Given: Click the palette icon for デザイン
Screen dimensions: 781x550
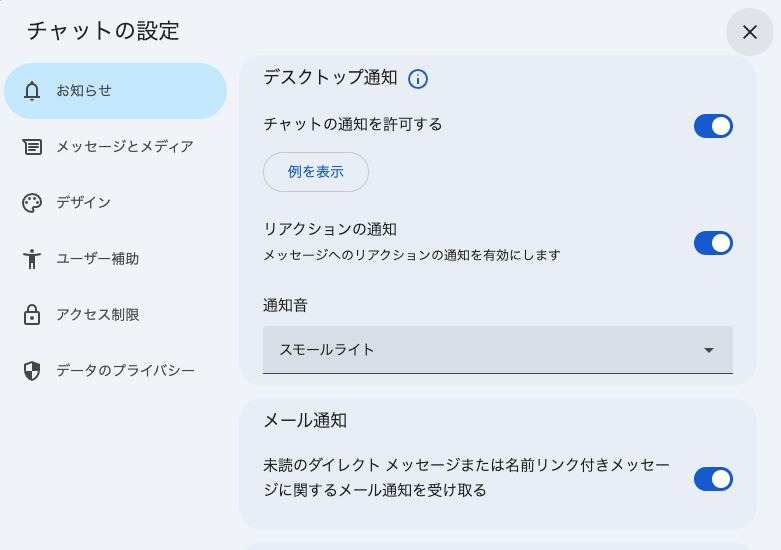Looking at the screenshot, I should 32,203.
